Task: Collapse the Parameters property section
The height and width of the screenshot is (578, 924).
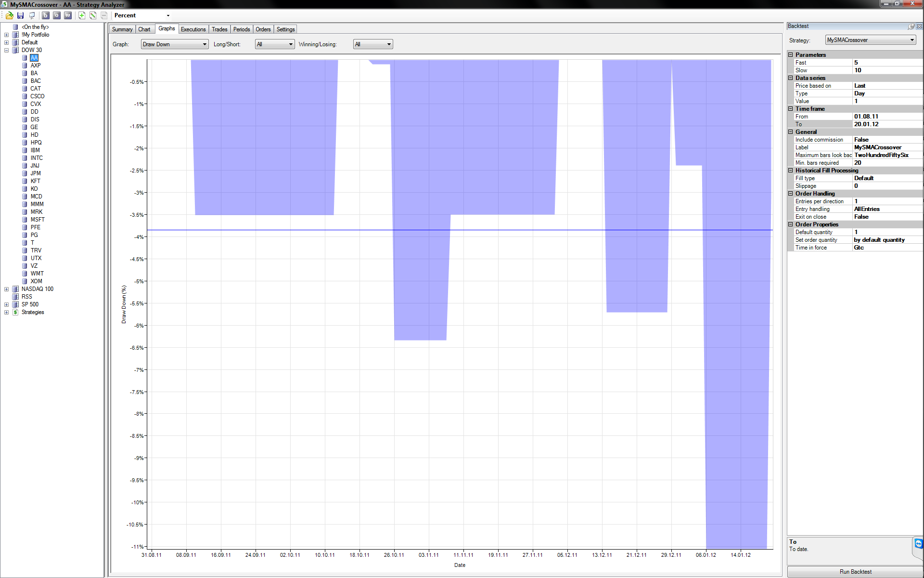Action: tap(791, 55)
